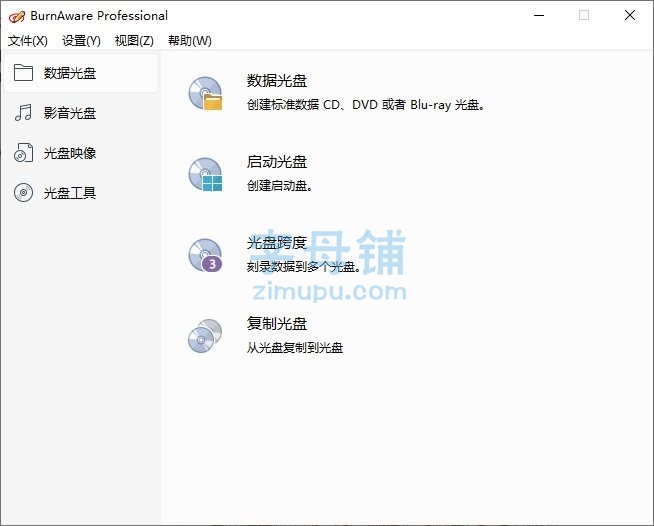Switch to the 影音光盘 category
654x526 pixels.
[x=70, y=113]
